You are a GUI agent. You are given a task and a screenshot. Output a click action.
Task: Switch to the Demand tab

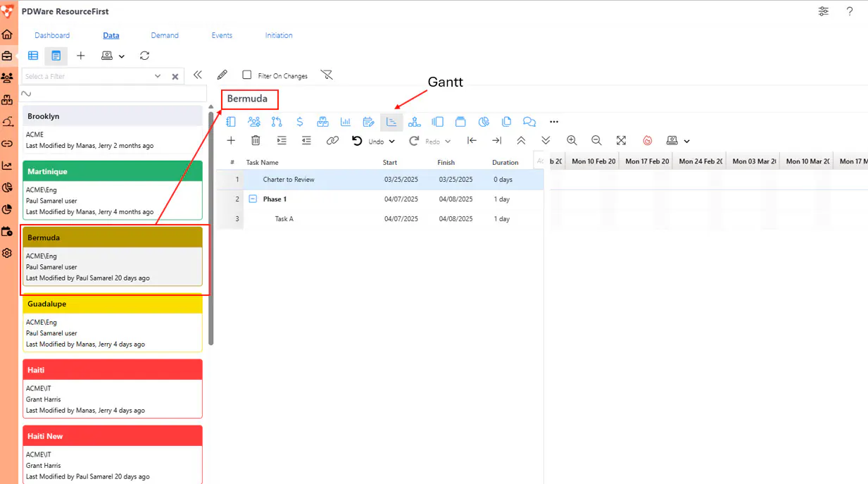pos(165,35)
